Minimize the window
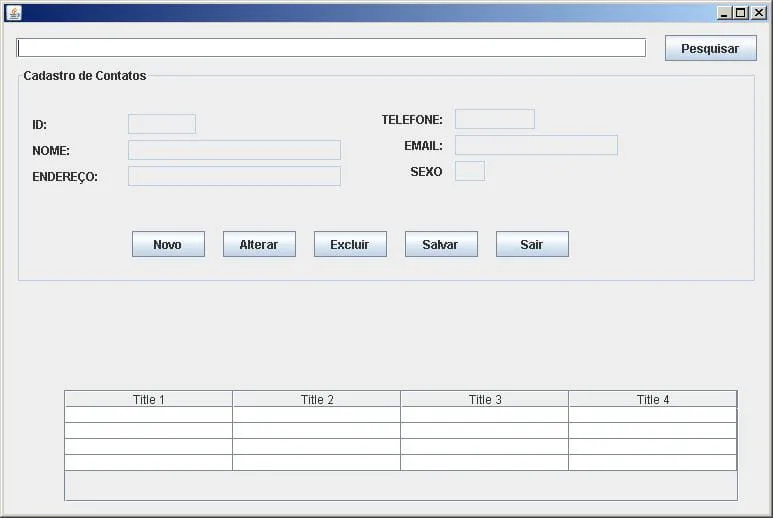 click(x=724, y=13)
